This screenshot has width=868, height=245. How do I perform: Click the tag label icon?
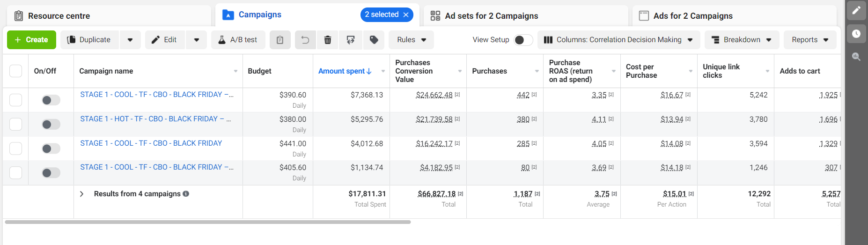[374, 40]
